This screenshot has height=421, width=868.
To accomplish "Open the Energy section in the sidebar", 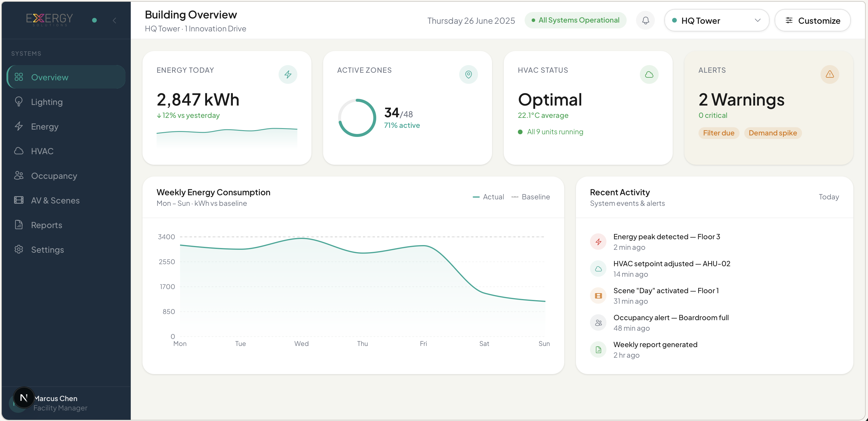I will click(x=66, y=126).
